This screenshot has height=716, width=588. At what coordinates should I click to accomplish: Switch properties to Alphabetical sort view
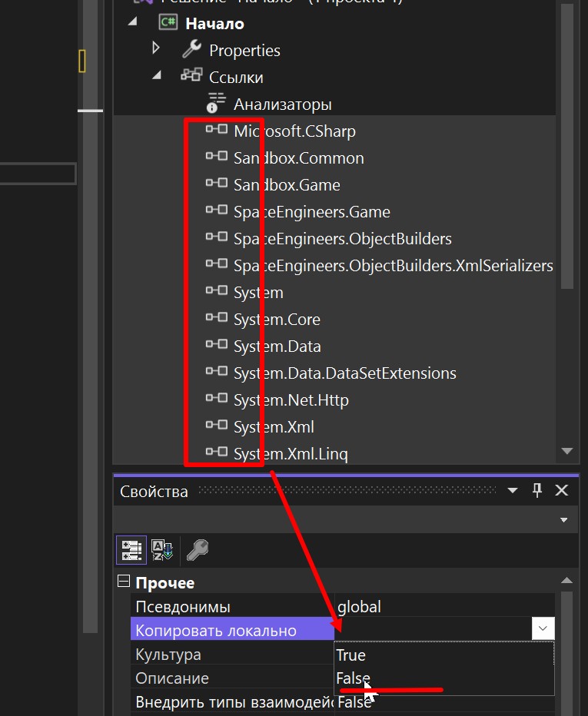[162, 550]
